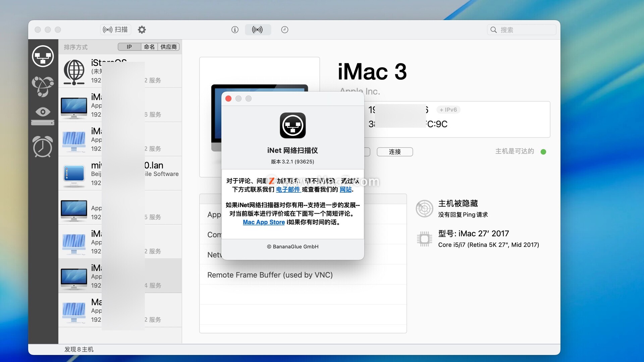Screen dimensions: 644x362
Task: Select the iStoreOS device entry
Action: point(120,71)
